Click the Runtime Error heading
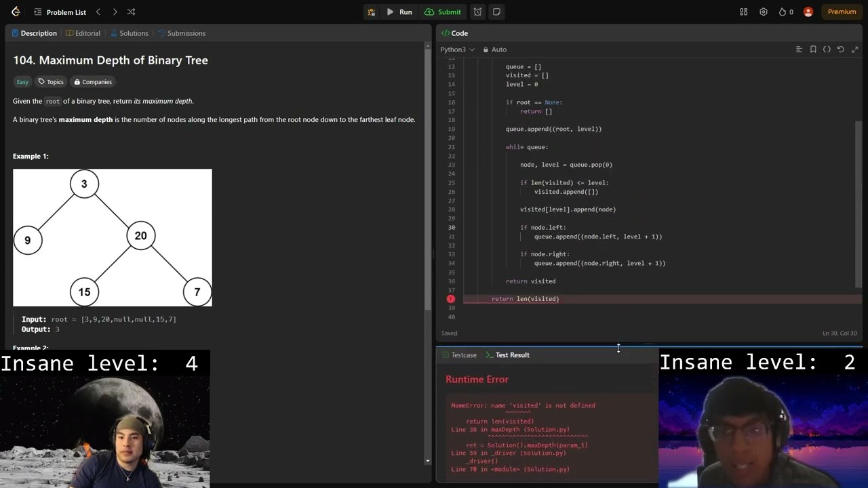Viewport: 868px width, 488px height. (477, 380)
